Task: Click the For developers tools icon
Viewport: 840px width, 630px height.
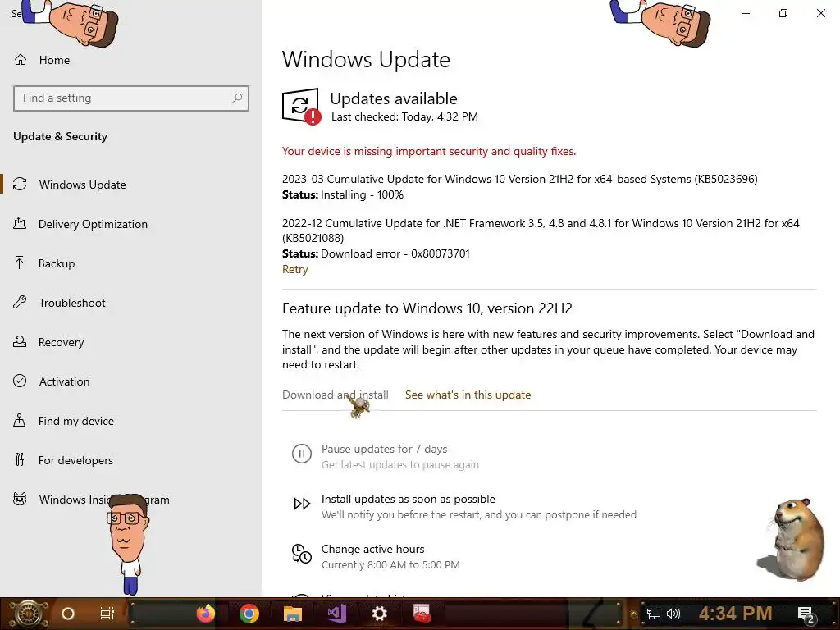Action: coord(20,459)
